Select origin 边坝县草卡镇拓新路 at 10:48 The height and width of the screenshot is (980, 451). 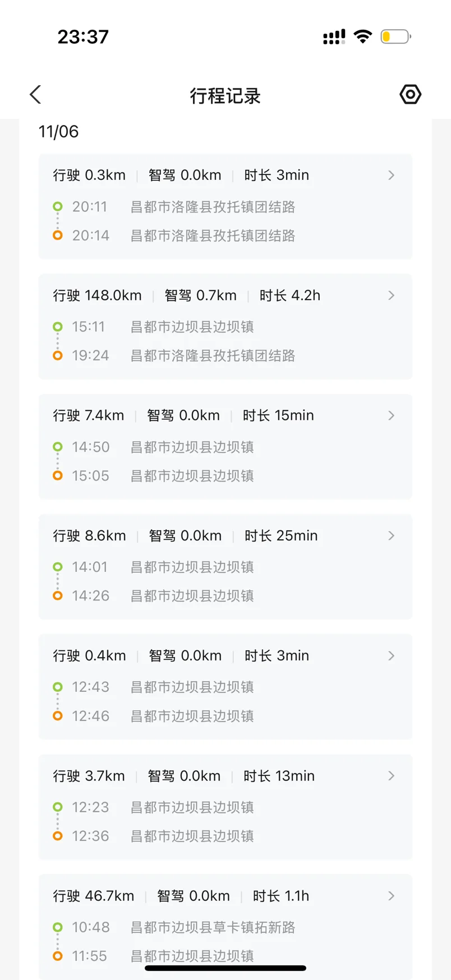213,927
